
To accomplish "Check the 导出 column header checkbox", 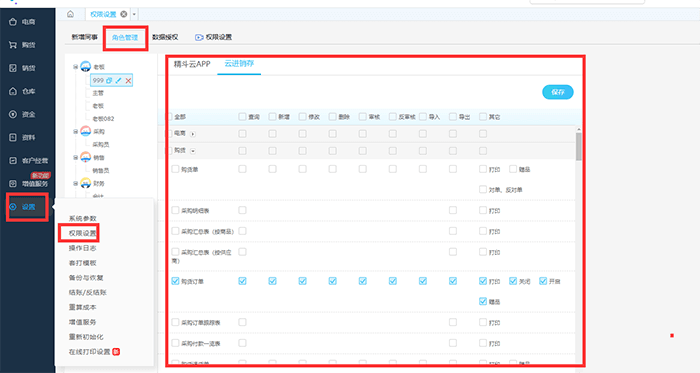I will [453, 116].
